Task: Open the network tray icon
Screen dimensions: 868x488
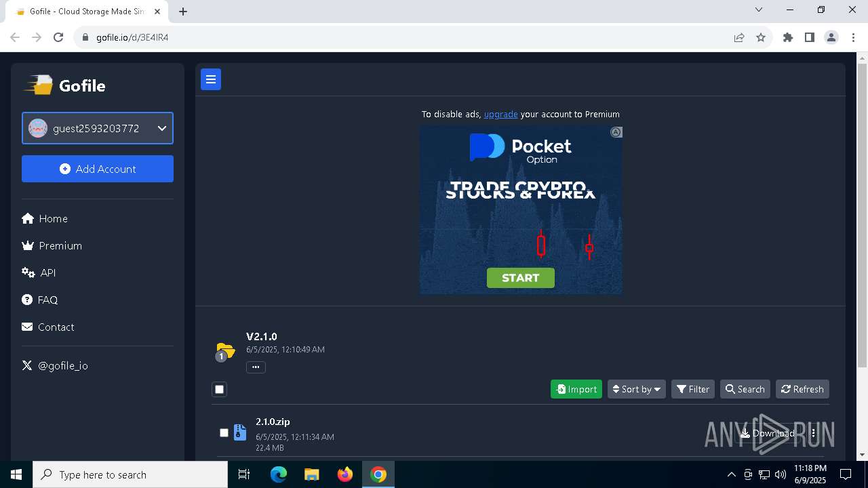Action: pyautogui.click(x=764, y=474)
